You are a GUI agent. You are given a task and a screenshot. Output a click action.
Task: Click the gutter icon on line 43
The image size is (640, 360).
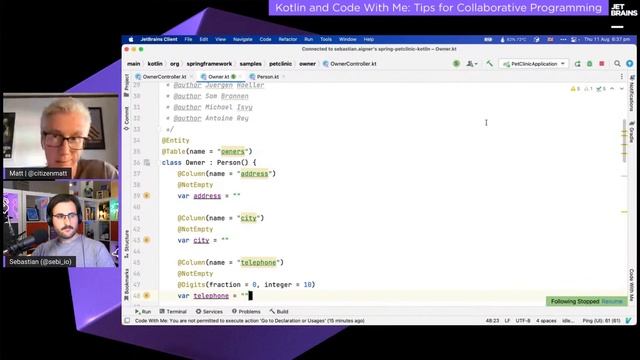pos(147,240)
